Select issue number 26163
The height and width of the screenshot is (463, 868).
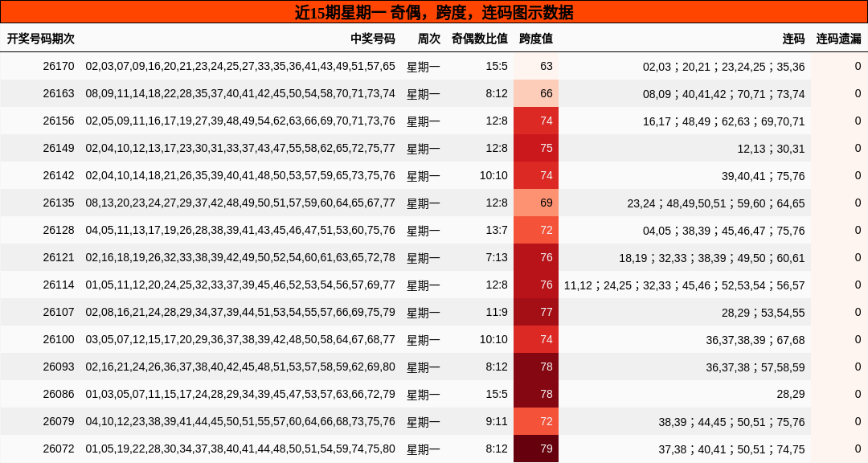59,93
